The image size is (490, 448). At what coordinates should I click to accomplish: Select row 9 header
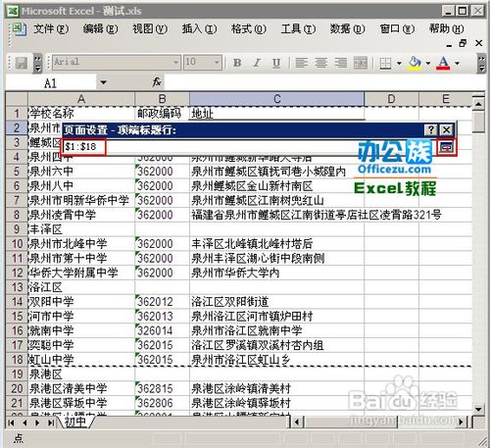pos(17,229)
